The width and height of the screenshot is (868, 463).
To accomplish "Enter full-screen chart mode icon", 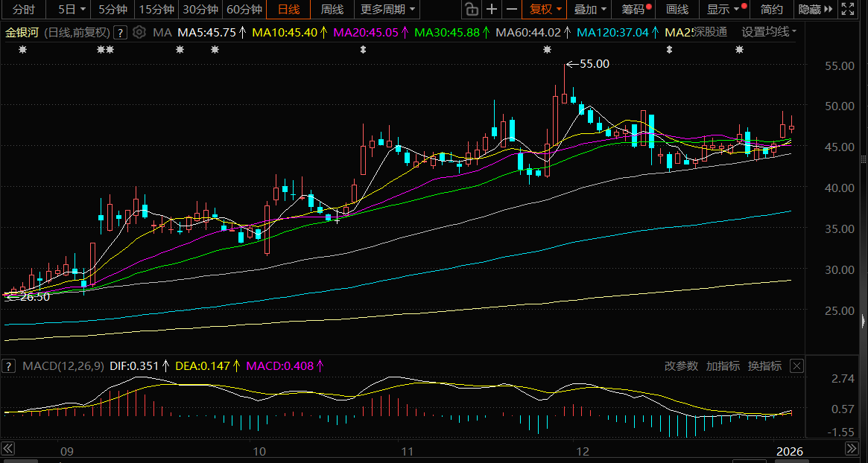I will [847, 10].
